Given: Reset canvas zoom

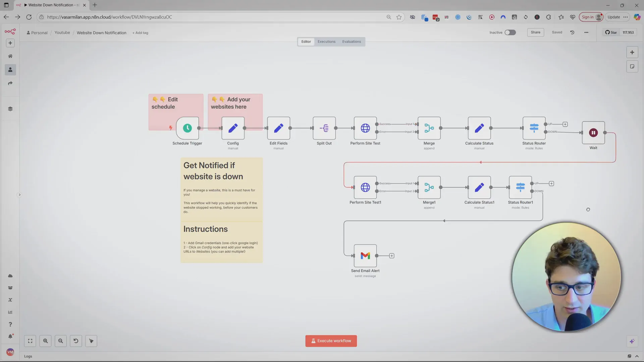Looking at the screenshot, I should tap(76, 341).
